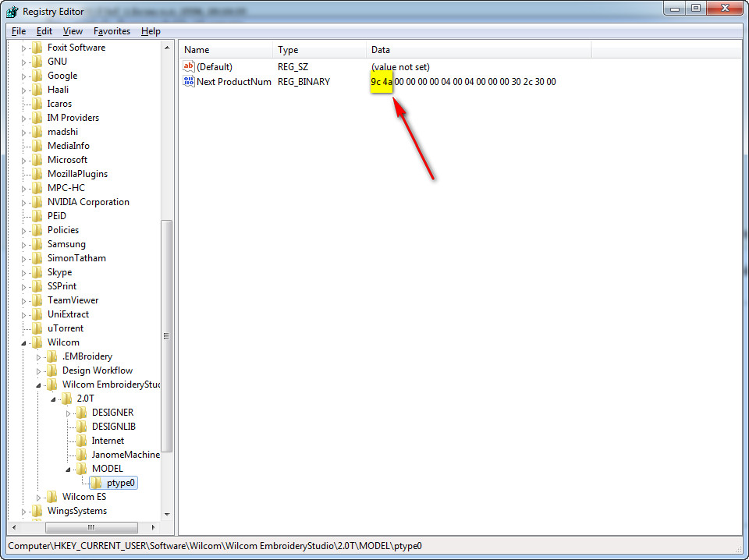The image size is (749, 560).
Task: Select the UniExtract folder icon
Action: [x=37, y=314]
